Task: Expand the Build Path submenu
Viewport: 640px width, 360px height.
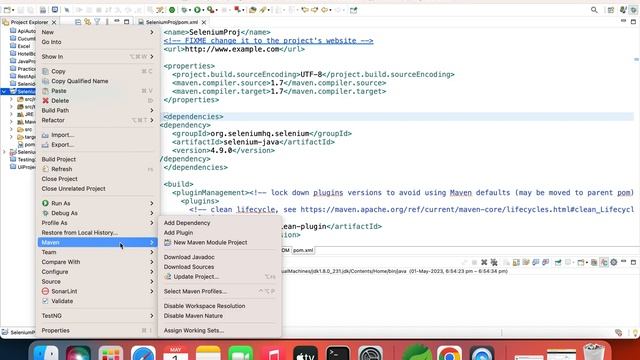Action: [x=152, y=110]
